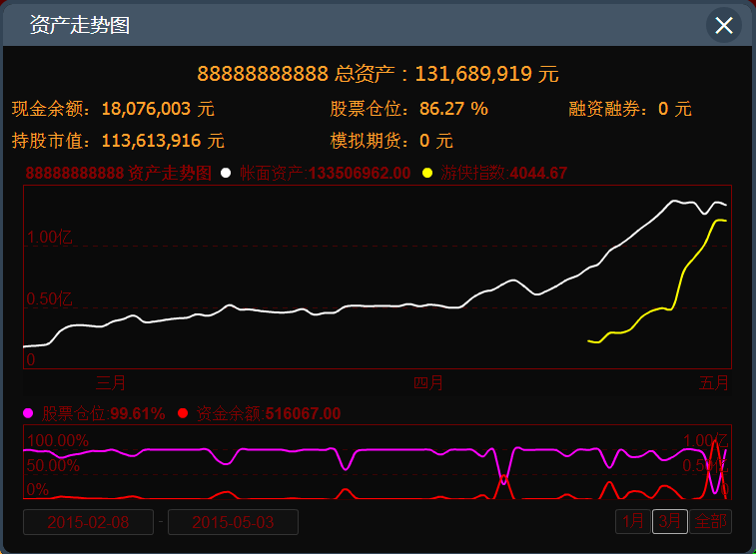
Task: Click the yellow 游侠指数 legend dot
Action: tap(427, 174)
